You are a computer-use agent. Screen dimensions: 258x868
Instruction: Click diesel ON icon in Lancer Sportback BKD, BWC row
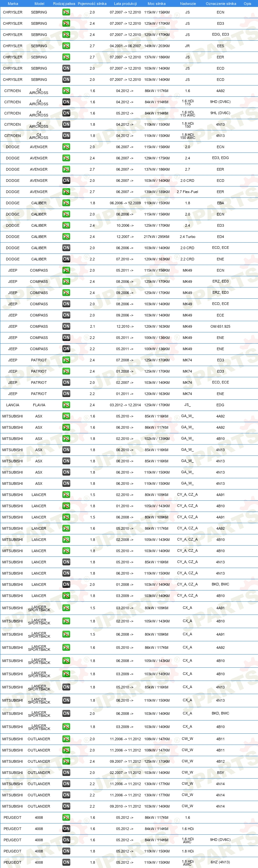(66, 713)
